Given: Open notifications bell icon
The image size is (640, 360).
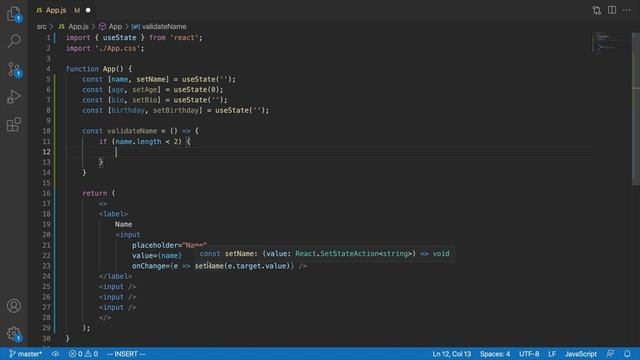Looking at the screenshot, I should coord(627,354).
